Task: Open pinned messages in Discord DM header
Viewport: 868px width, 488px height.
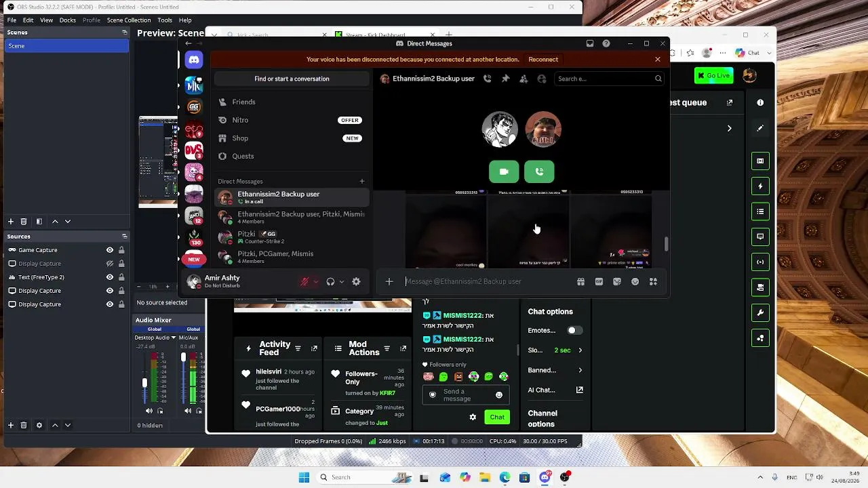Action: 505,79
